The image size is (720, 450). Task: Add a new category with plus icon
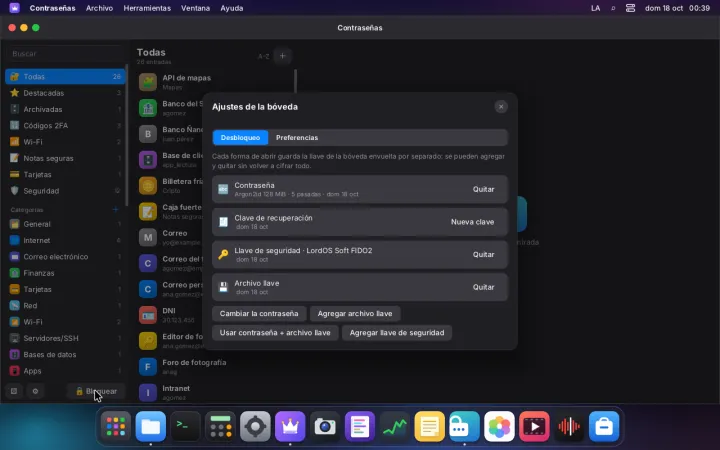click(x=115, y=209)
